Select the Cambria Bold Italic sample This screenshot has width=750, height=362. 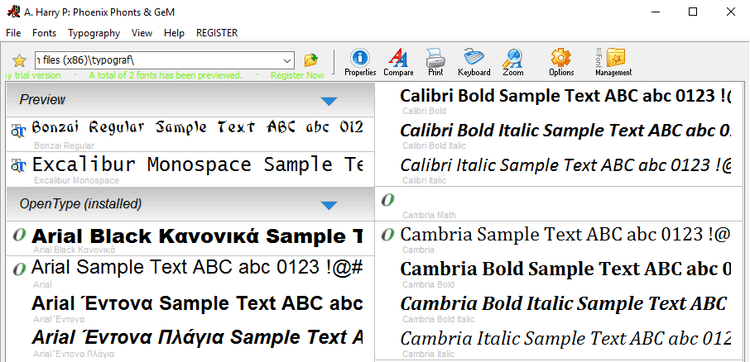(560, 307)
